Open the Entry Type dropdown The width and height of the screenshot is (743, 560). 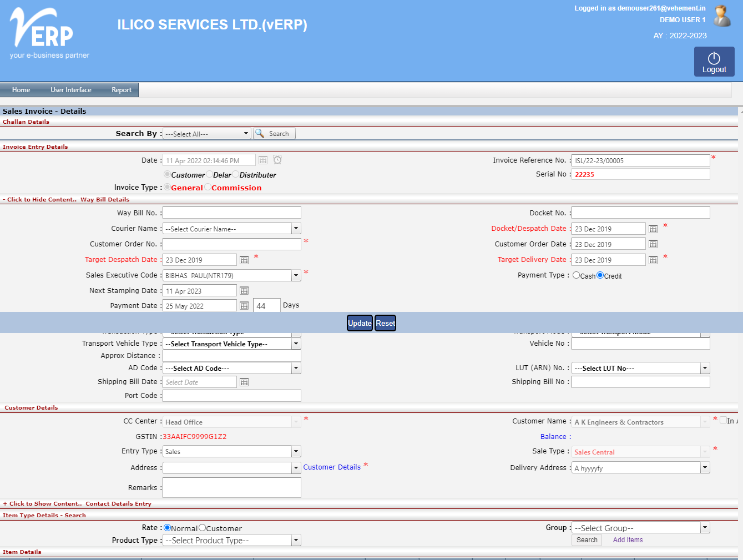click(x=232, y=452)
